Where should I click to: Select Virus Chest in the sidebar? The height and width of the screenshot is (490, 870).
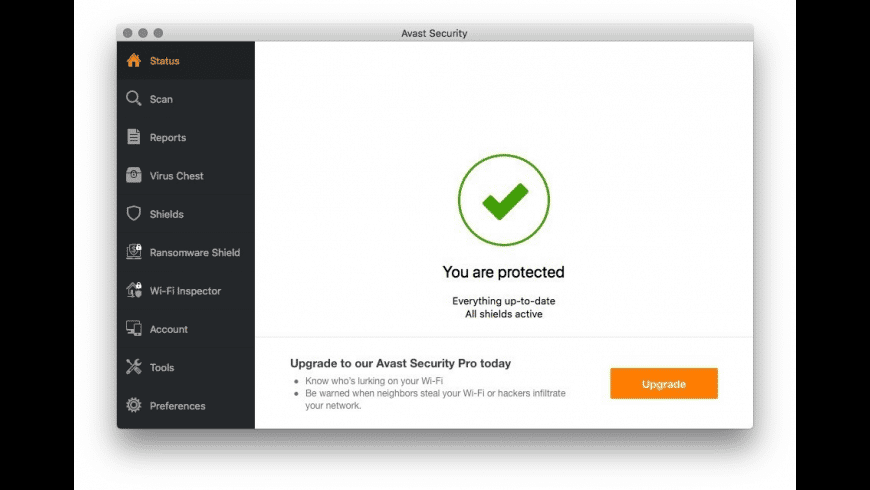coord(176,176)
